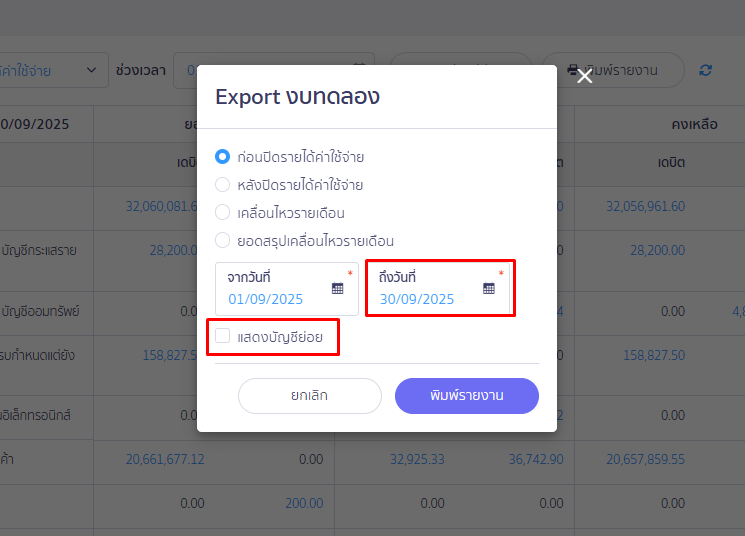Open value 20,661,677.12 link
This screenshot has width=745, height=536.
pyautogui.click(x=165, y=459)
